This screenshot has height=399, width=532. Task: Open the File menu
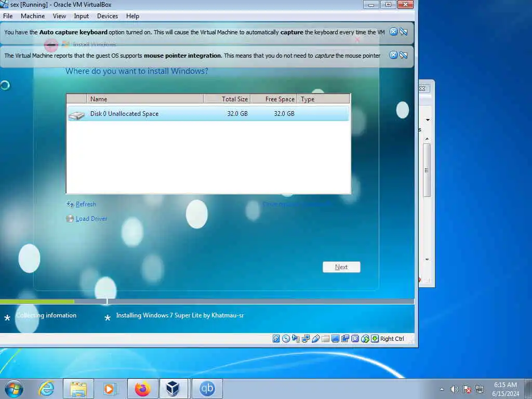point(8,16)
